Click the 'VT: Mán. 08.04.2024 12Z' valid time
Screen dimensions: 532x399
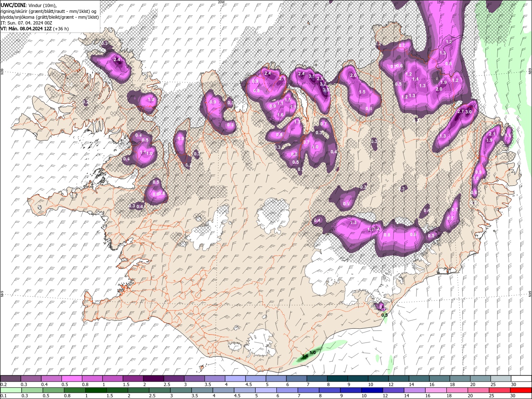(x=26, y=29)
